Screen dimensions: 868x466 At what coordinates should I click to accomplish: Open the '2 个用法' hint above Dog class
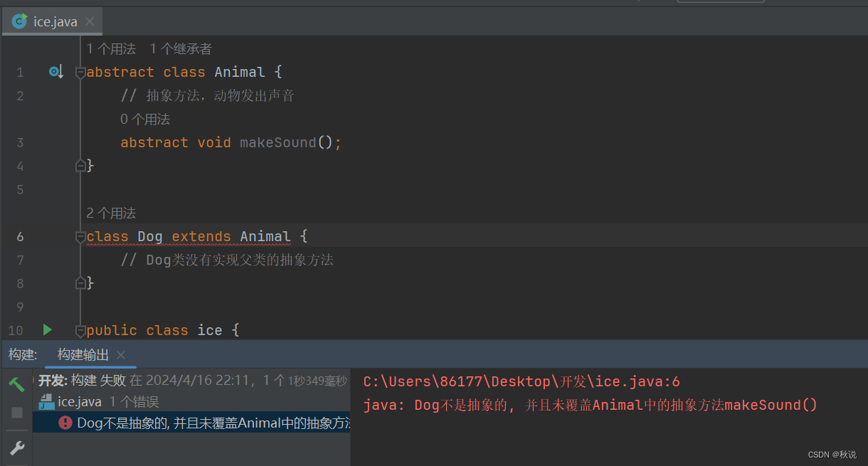[x=111, y=213]
